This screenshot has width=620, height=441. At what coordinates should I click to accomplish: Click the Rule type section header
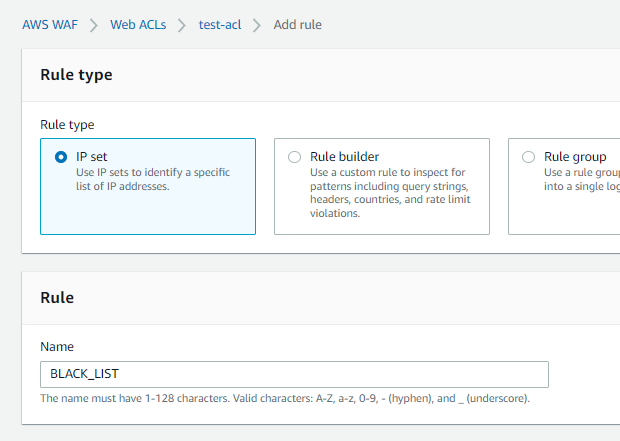76,75
